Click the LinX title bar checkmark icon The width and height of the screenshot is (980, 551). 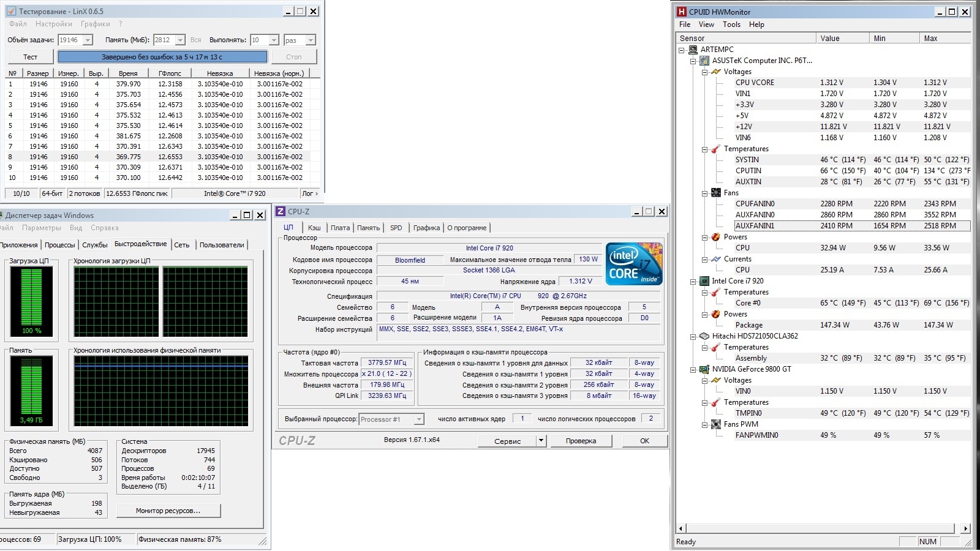11,11
